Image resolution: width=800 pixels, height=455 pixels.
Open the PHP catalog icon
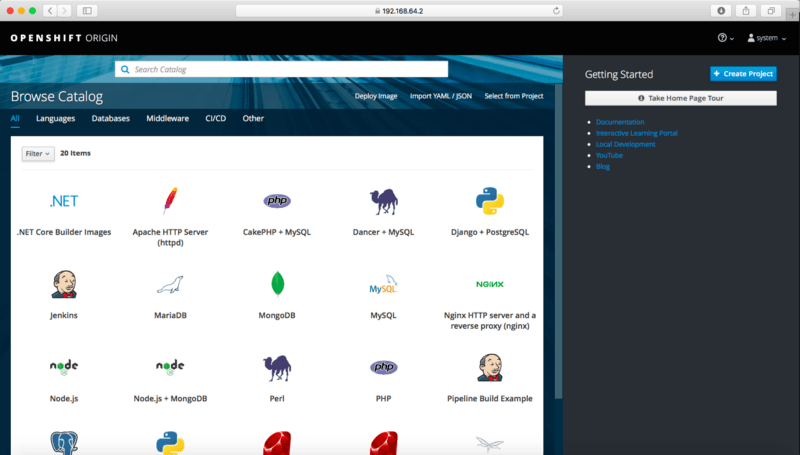click(x=384, y=367)
